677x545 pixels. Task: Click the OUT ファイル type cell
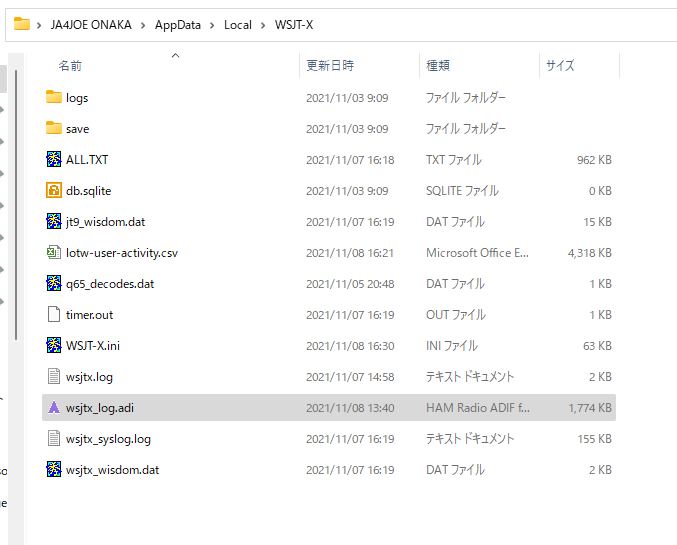click(456, 315)
